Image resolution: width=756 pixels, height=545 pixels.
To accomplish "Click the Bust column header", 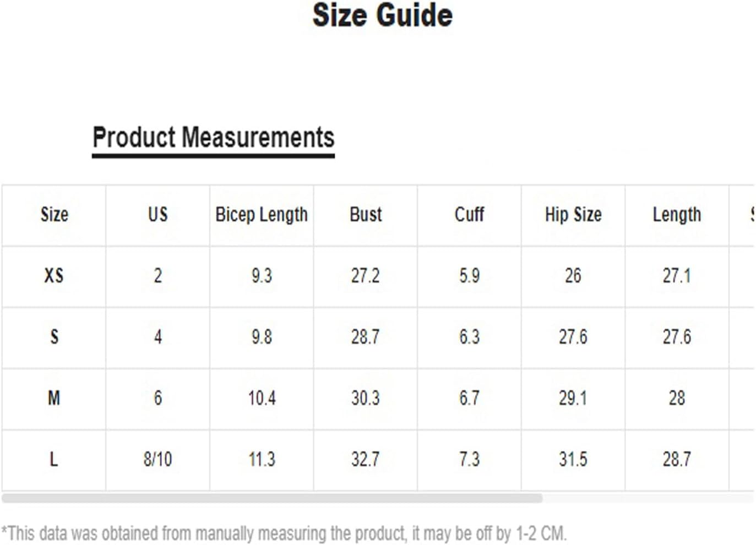I will click(x=366, y=215).
